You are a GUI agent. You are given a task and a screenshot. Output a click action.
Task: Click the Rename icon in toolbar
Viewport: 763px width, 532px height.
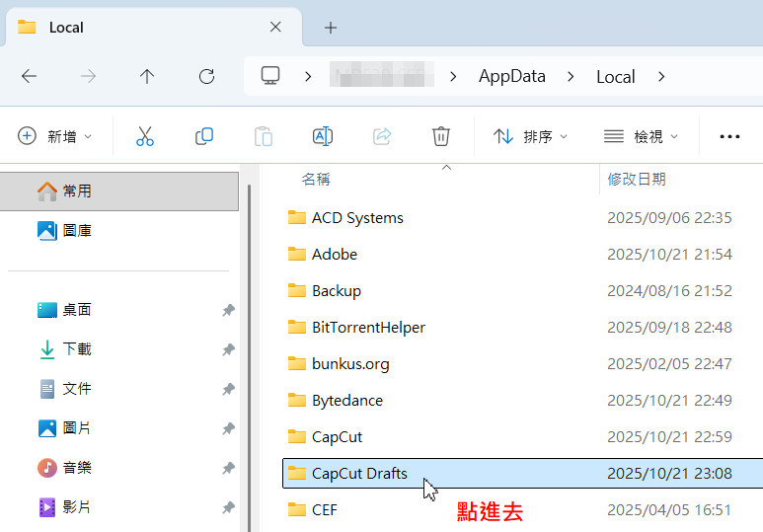[x=322, y=137]
